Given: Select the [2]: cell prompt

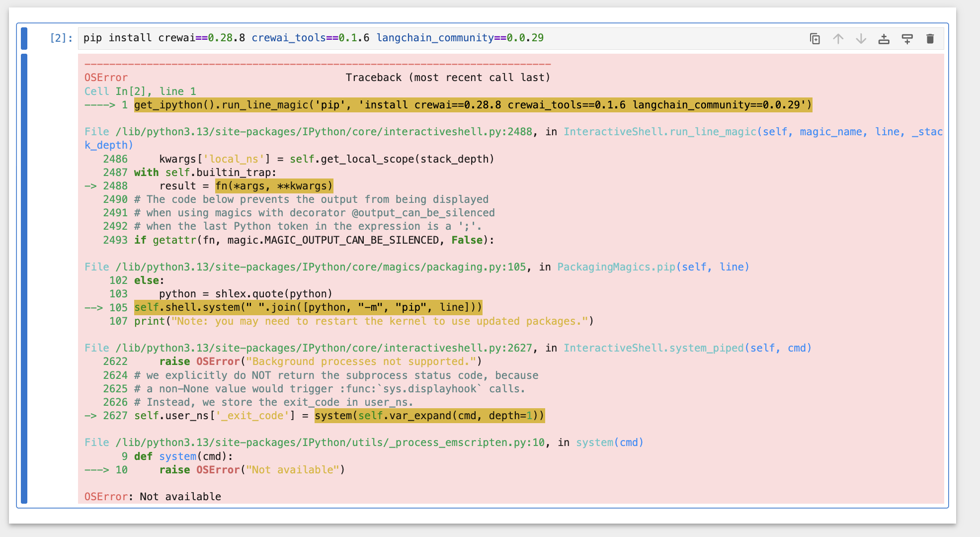Looking at the screenshot, I should tap(61, 38).
